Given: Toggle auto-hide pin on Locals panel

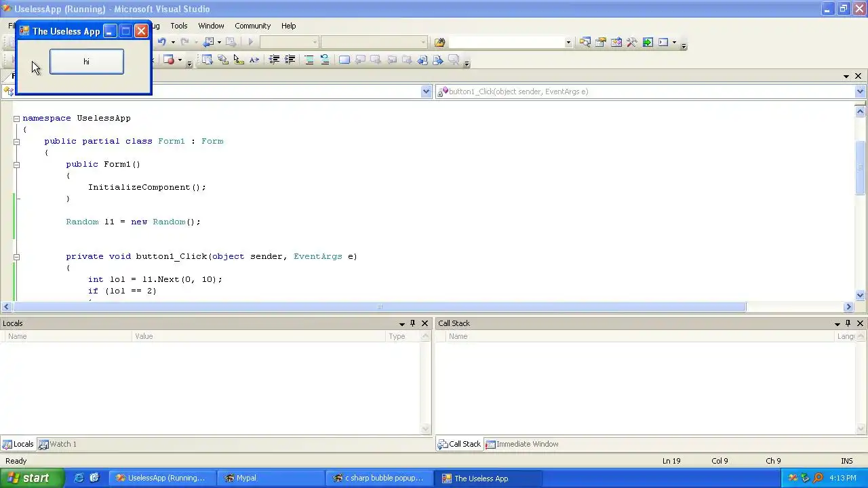Looking at the screenshot, I should coord(412,323).
